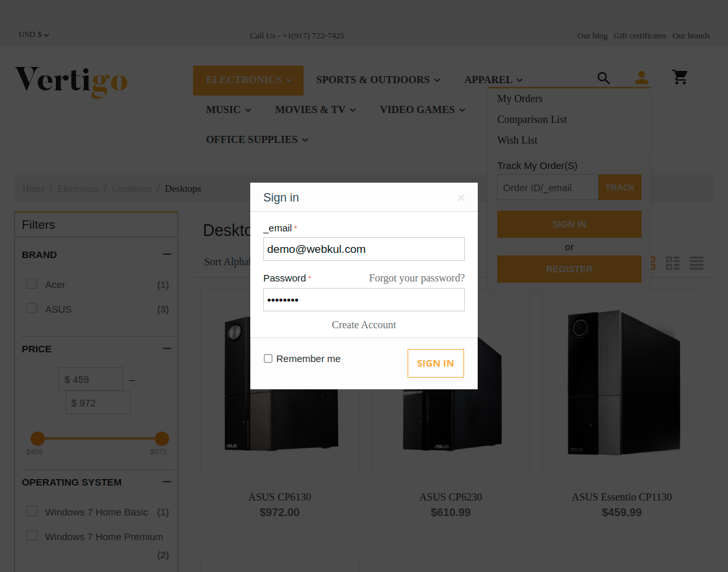The width and height of the screenshot is (728, 572).
Task: Click the account person icon
Action: 641,77
